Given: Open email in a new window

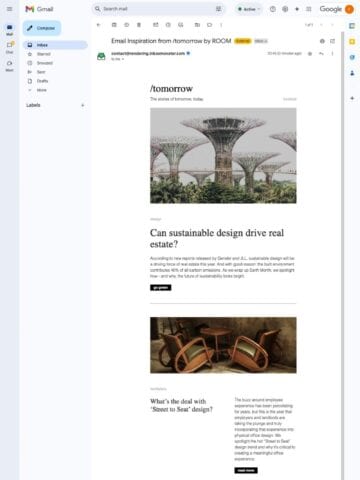Looking at the screenshot, I should (x=332, y=41).
